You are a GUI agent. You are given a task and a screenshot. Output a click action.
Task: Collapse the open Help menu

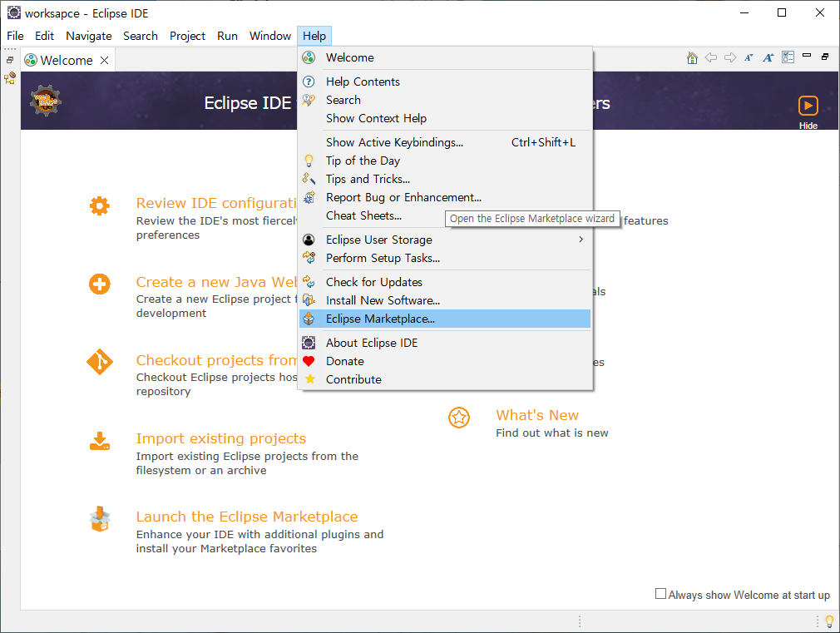pos(314,36)
